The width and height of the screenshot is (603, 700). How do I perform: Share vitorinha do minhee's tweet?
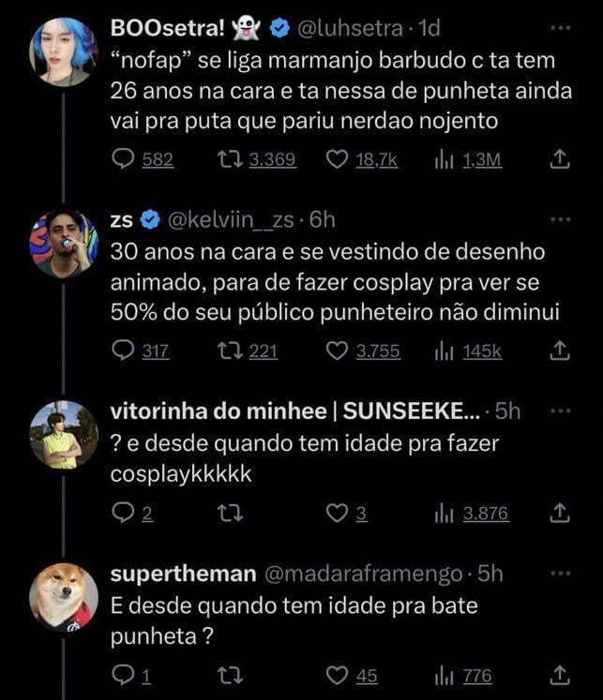(559, 513)
